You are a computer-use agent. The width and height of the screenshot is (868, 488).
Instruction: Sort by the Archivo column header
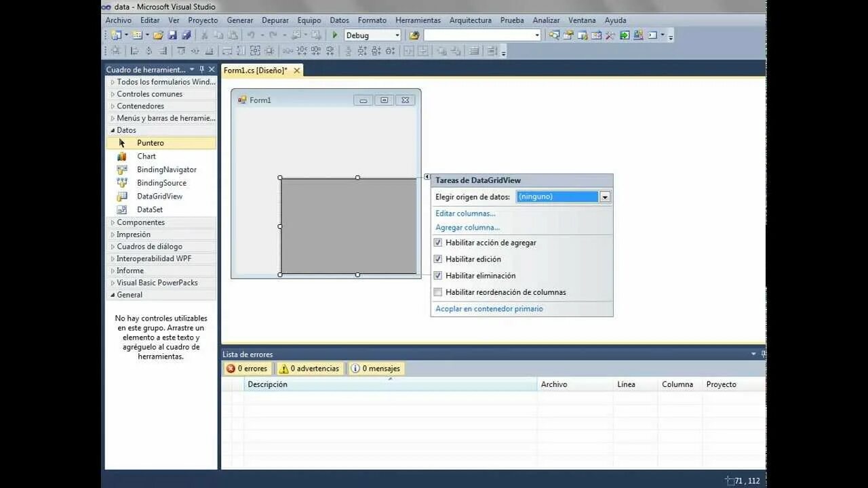click(x=575, y=384)
